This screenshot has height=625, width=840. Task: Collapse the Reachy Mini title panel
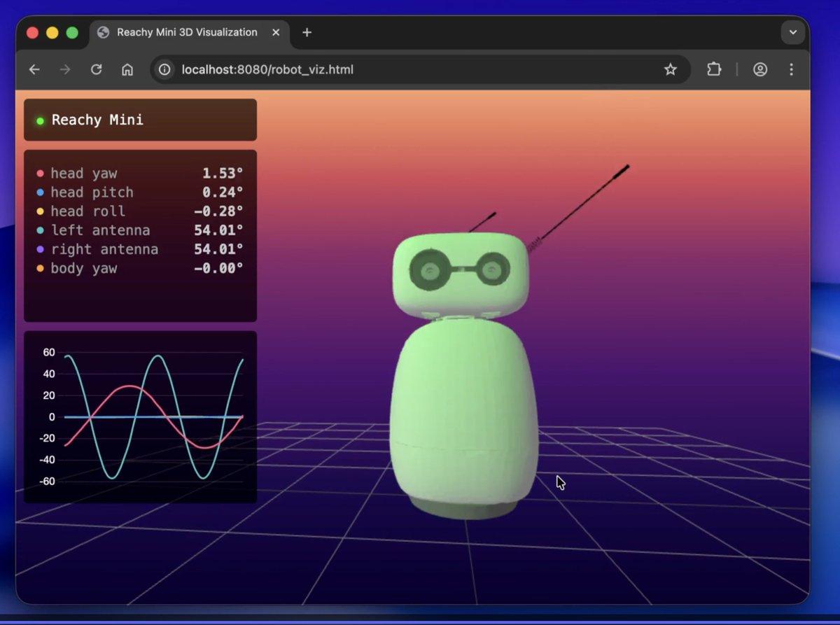click(x=140, y=120)
